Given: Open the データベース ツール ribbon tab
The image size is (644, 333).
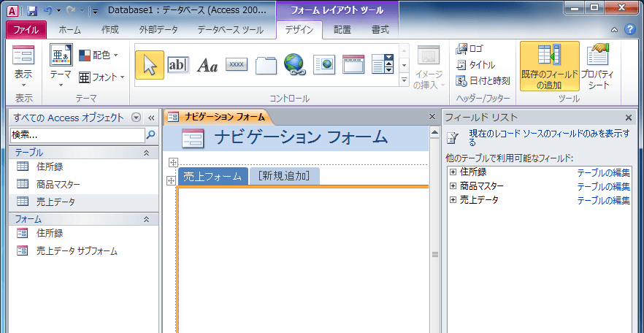Looking at the screenshot, I should coord(231,29).
